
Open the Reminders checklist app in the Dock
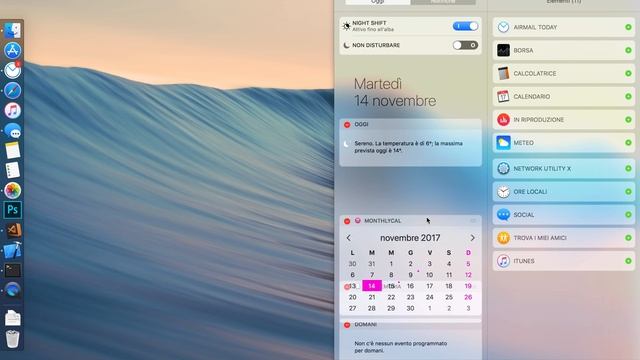point(13,170)
